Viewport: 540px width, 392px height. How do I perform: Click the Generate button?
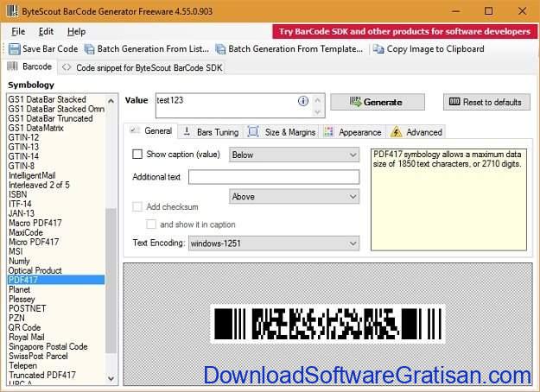pos(378,102)
